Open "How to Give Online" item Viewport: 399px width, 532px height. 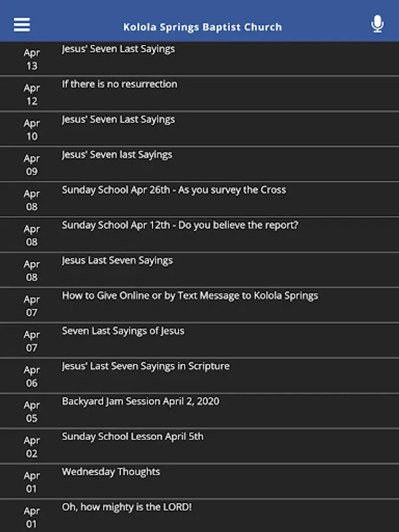pos(190,296)
